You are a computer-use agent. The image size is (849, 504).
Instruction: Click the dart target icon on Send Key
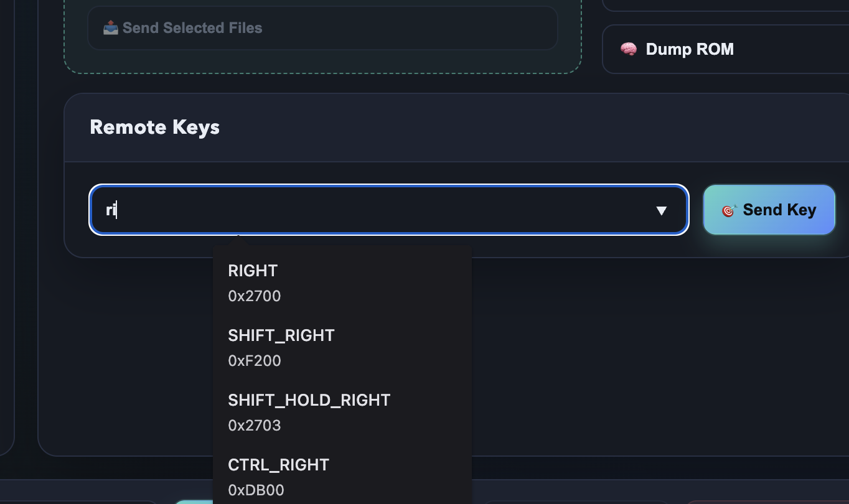(x=729, y=210)
